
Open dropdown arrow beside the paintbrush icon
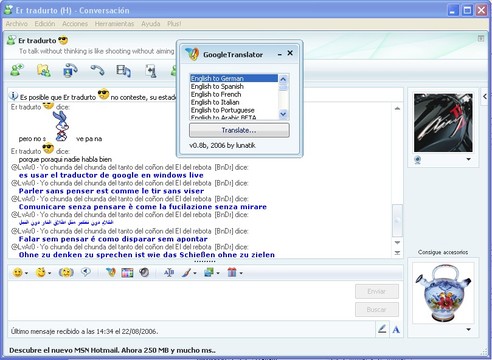click(195, 273)
